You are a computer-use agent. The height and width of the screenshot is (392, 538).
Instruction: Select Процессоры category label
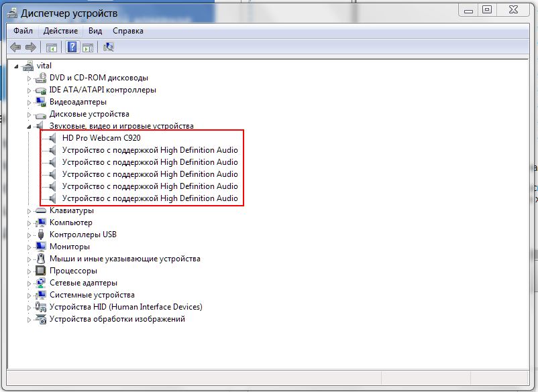[x=73, y=271]
